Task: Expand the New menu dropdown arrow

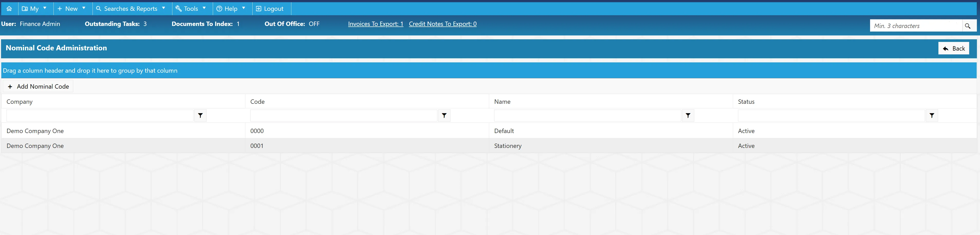Action: 84,8
